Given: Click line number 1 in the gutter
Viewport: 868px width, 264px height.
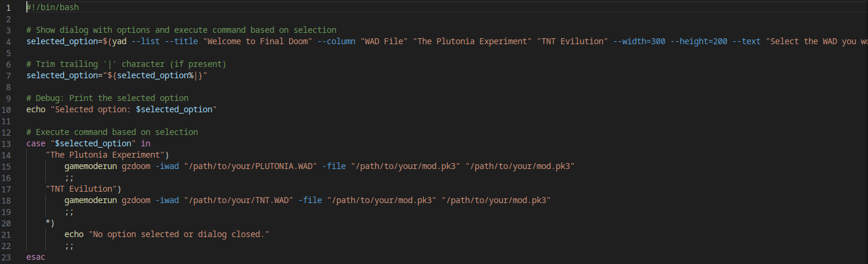Looking at the screenshot, I should coord(8,7).
